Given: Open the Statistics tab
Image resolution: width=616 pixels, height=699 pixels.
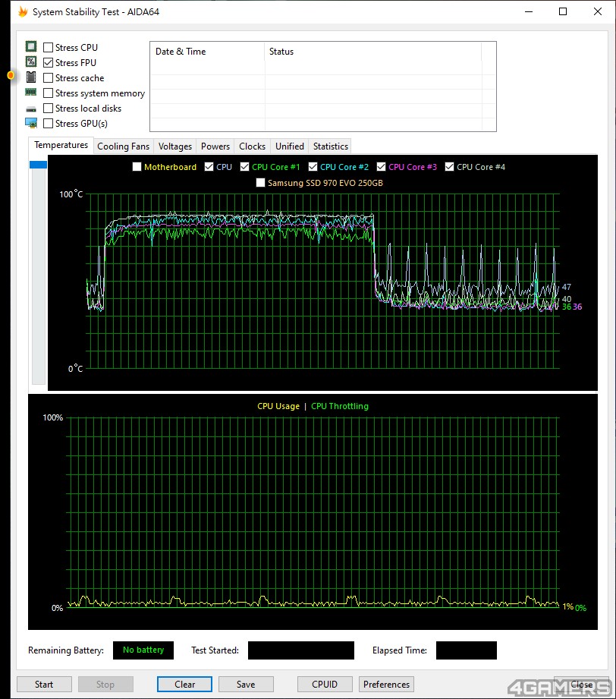Looking at the screenshot, I should pos(330,146).
